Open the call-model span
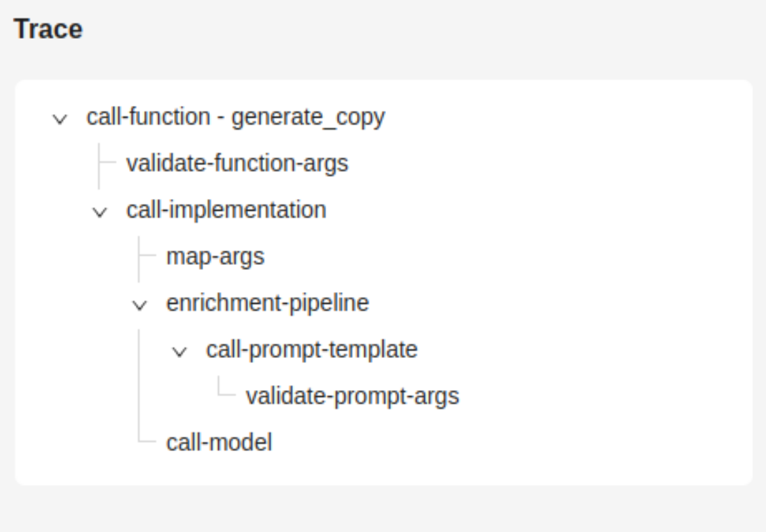This screenshot has width=766, height=532. pyautogui.click(x=219, y=442)
